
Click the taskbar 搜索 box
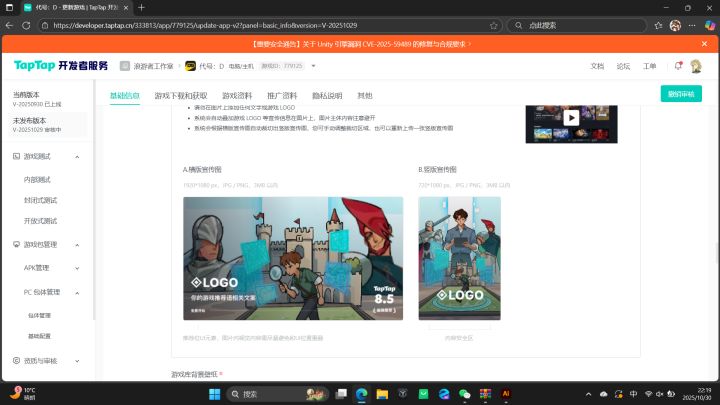pos(278,394)
